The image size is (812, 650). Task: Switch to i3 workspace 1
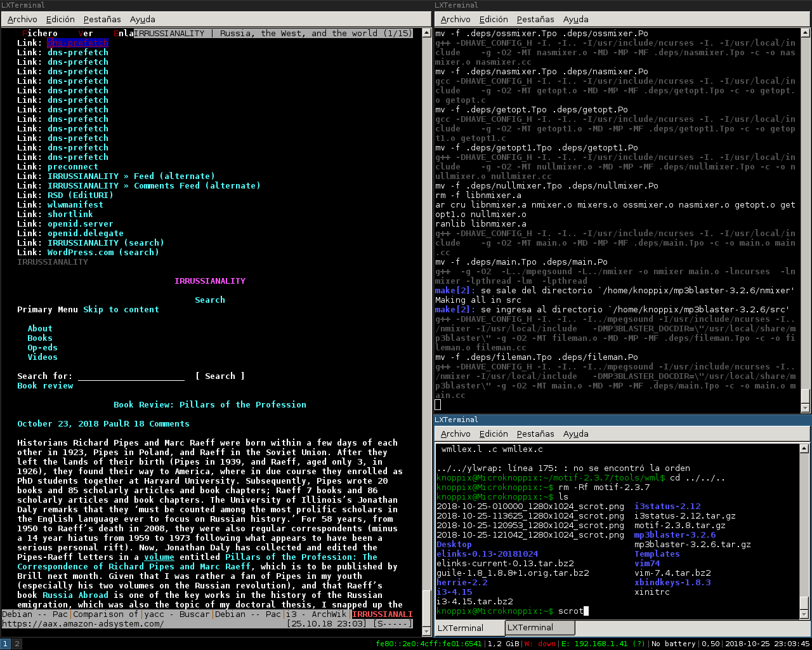(x=6, y=644)
